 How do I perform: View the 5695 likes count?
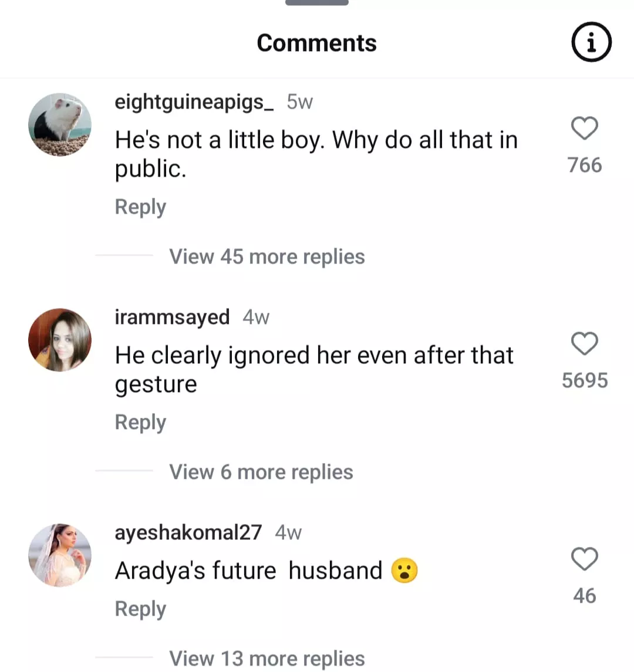coord(585,380)
